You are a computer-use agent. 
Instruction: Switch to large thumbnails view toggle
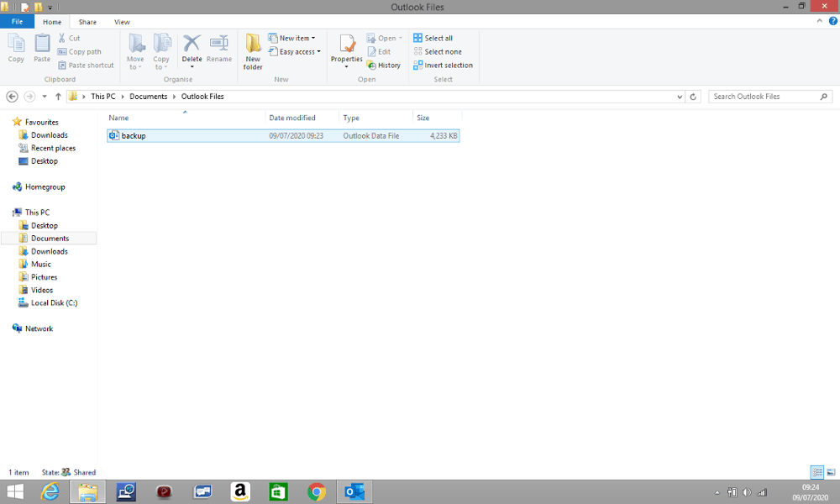(x=831, y=472)
